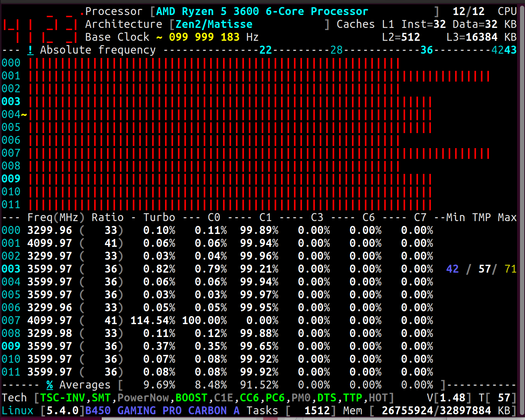
Task: Click frequency 3299.98 of core 008
Action: [50, 333]
